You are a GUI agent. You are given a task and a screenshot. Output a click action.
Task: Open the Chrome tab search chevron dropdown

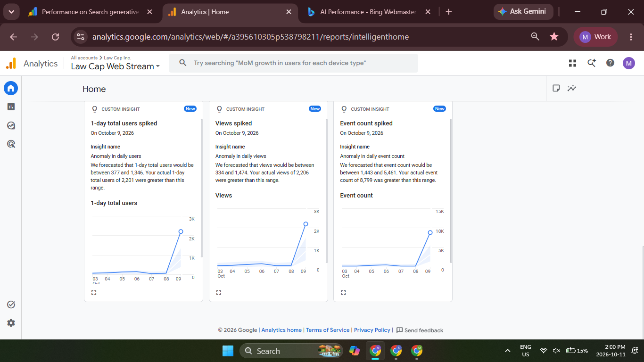pos(11,12)
